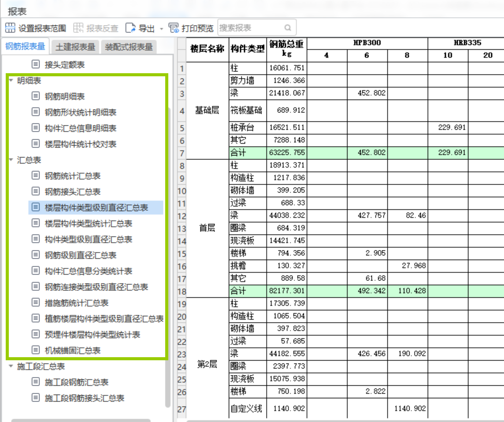Click the cell with value 16061.751
504x422 pixels.
[x=287, y=68]
